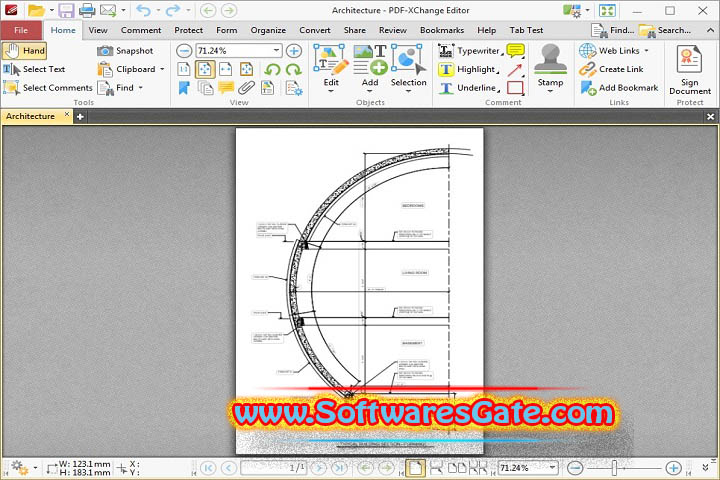Show the Attachments paperclip pane
Image resolution: width=720 pixels, height=480 pixels.
[x=247, y=88]
